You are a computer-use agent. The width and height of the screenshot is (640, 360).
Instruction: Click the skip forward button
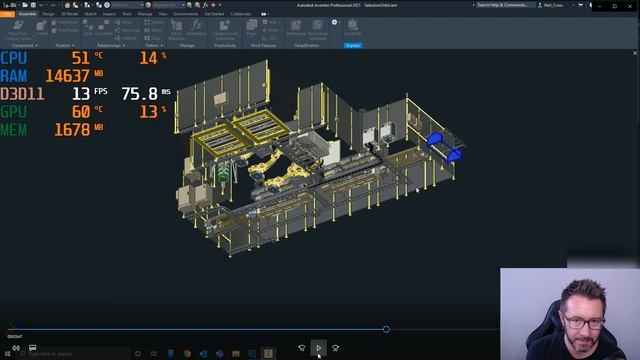tap(335, 348)
